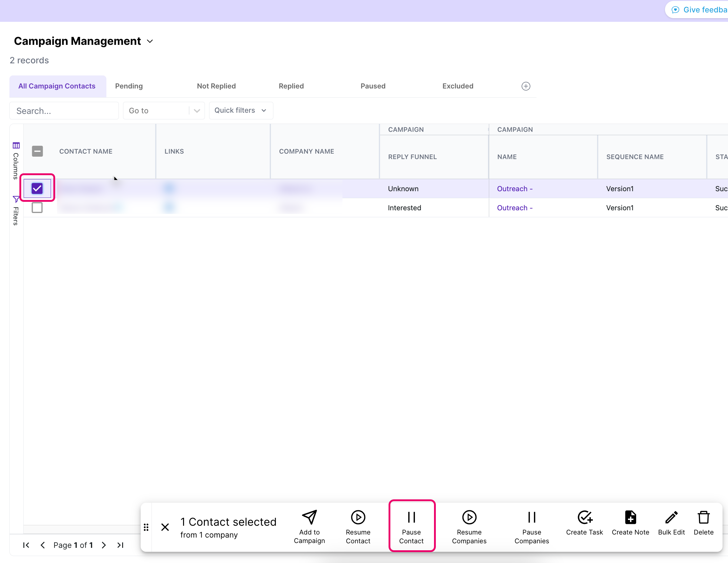This screenshot has width=728, height=563.
Task: Switch to the Not Replied tab
Action: 216,86
